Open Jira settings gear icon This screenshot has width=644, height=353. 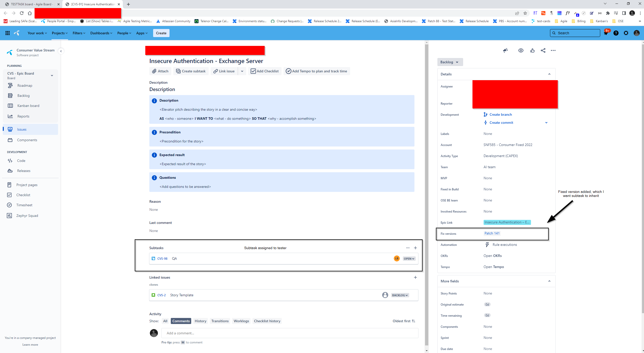pyautogui.click(x=626, y=33)
